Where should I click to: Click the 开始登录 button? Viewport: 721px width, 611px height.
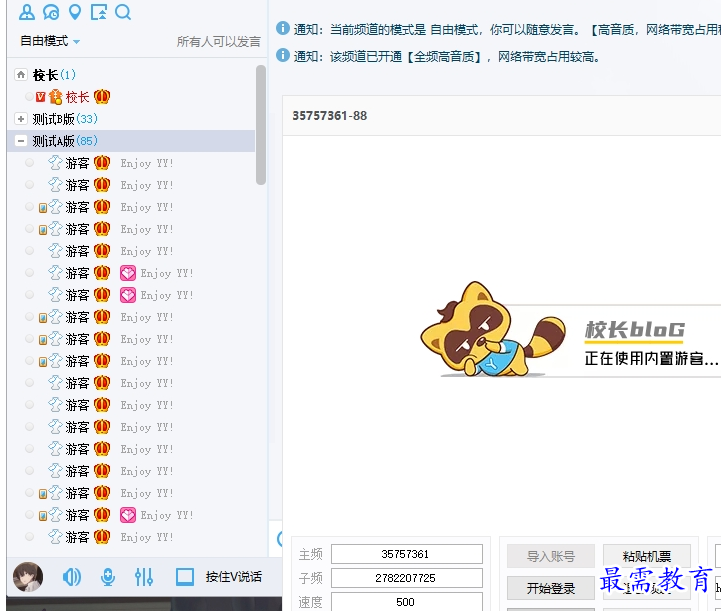click(x=551, y=588)
